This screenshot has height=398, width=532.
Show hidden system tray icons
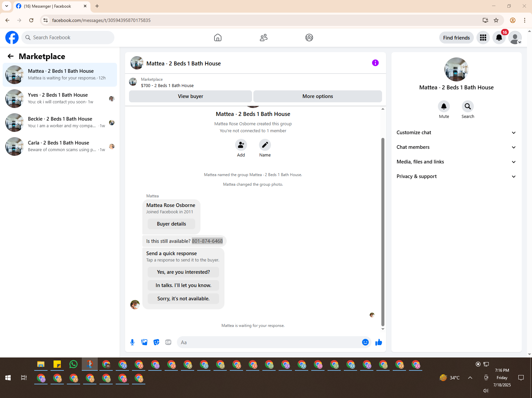[x=470, y=378]
